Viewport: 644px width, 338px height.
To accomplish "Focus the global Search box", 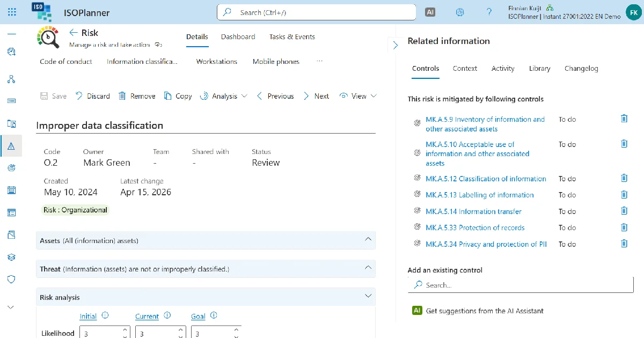I will pos(316,12).
